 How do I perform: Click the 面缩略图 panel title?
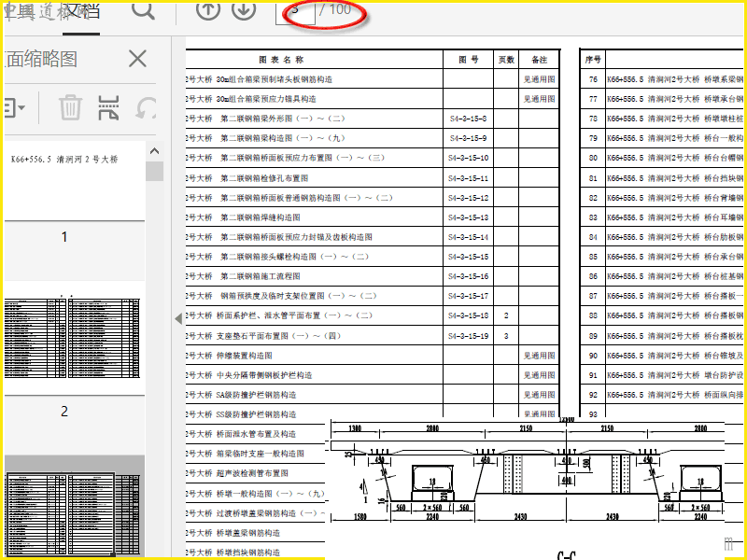point(40,59)
